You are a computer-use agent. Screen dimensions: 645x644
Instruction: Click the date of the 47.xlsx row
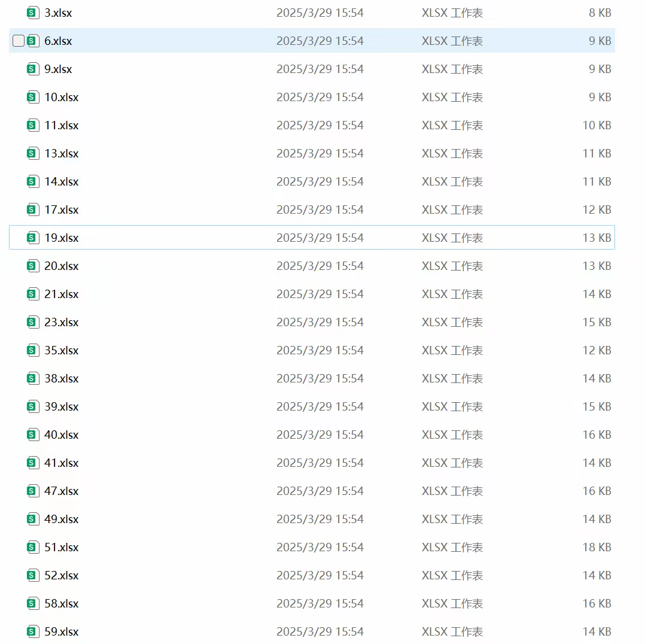(320, 491)
